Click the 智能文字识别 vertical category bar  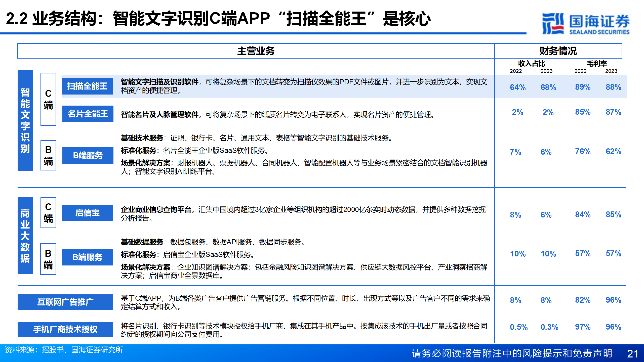(25, 120)
